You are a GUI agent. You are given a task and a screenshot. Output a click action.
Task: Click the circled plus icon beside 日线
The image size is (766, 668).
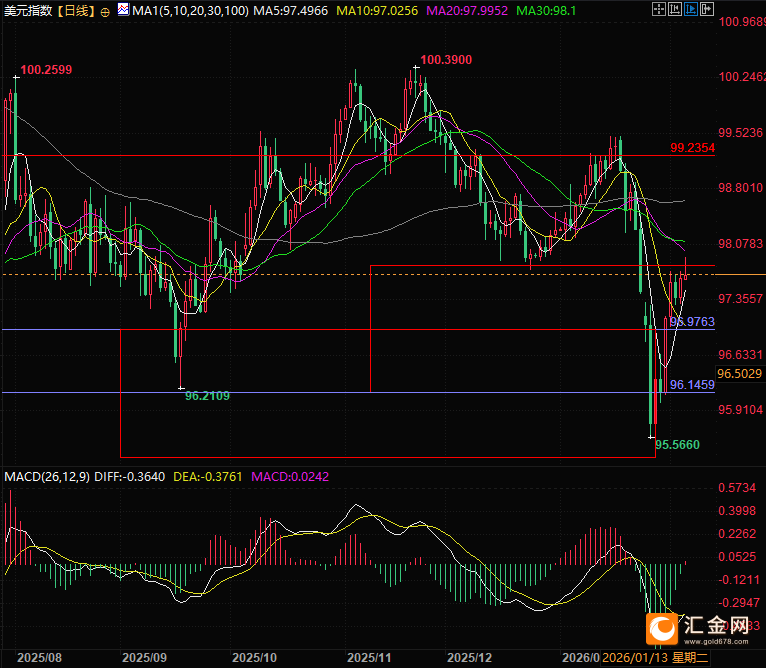(105, 12)
